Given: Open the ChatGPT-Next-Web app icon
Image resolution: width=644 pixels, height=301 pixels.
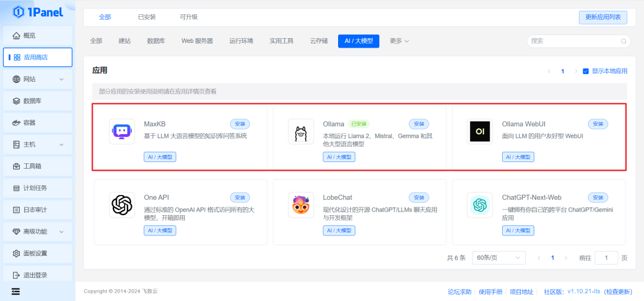Looking at the screenshot, I should click(479, 205).
